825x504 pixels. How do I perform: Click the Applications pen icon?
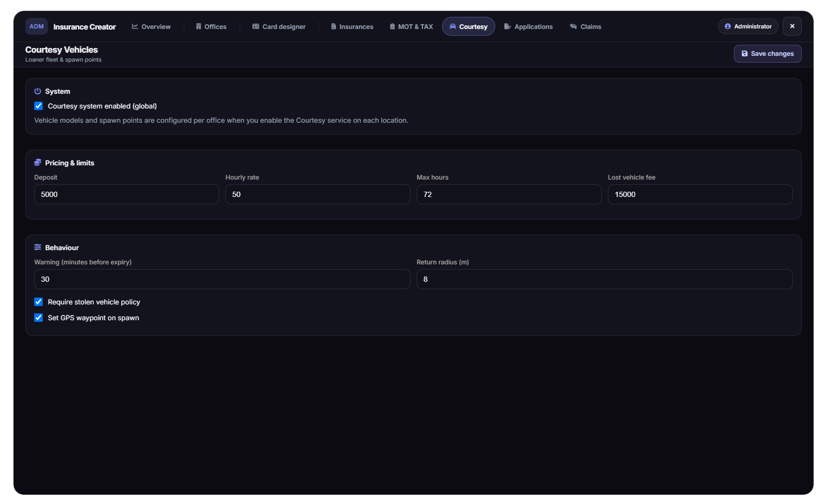coord(507,26)
